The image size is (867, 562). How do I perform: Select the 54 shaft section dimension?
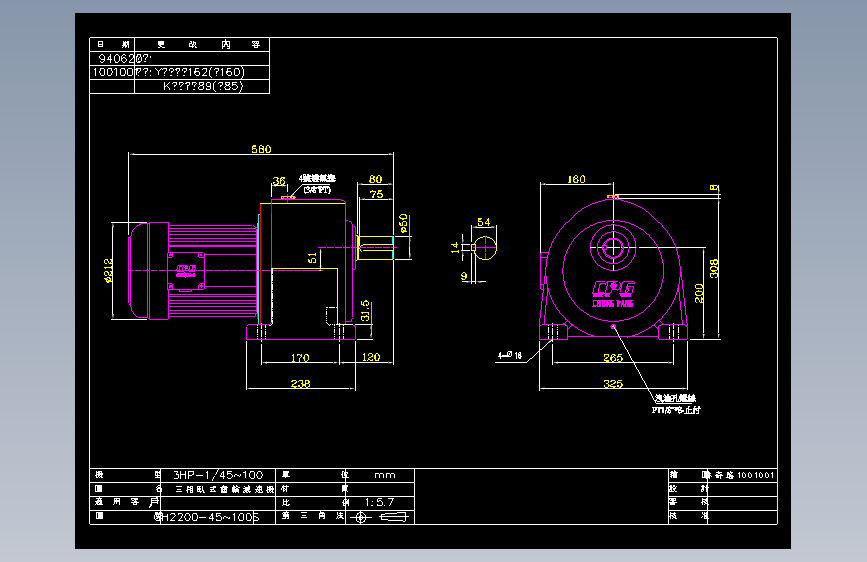pos(484,222)
